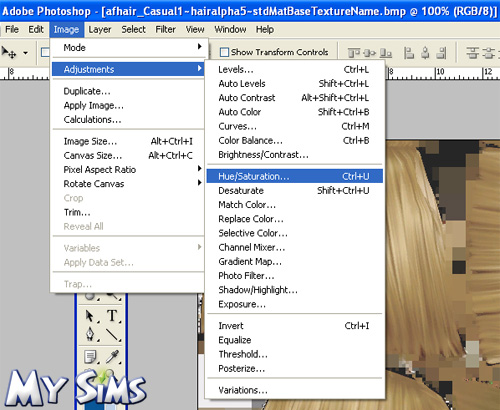
Task: Open the Layer menu
Action: tap(100, 29)
